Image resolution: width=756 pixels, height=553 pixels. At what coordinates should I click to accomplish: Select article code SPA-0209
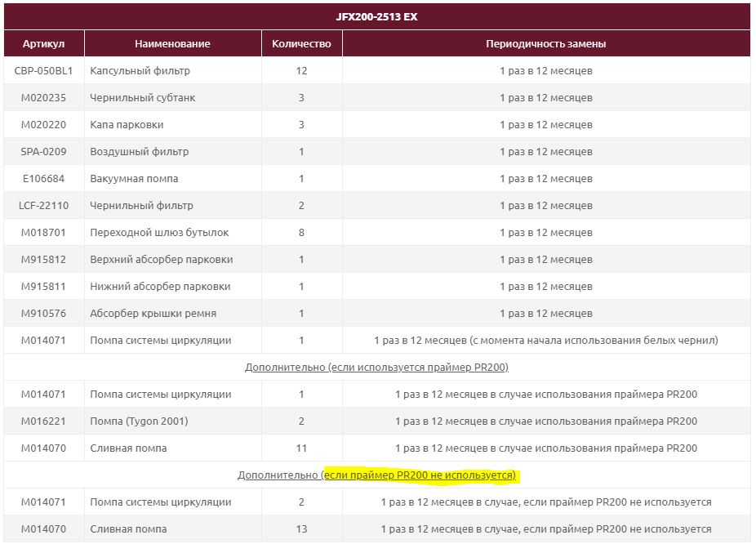(x=43, y=151)
